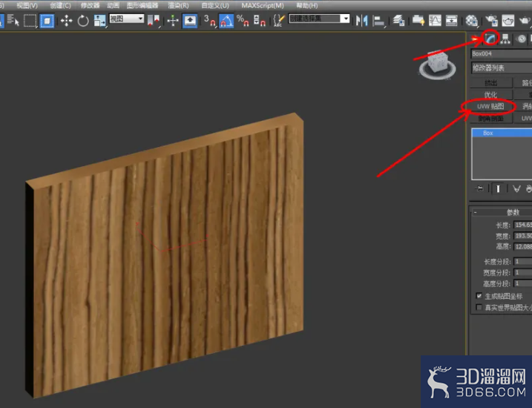Click the 优化 modifier button
532x408 pixels.
click(491, 95)
